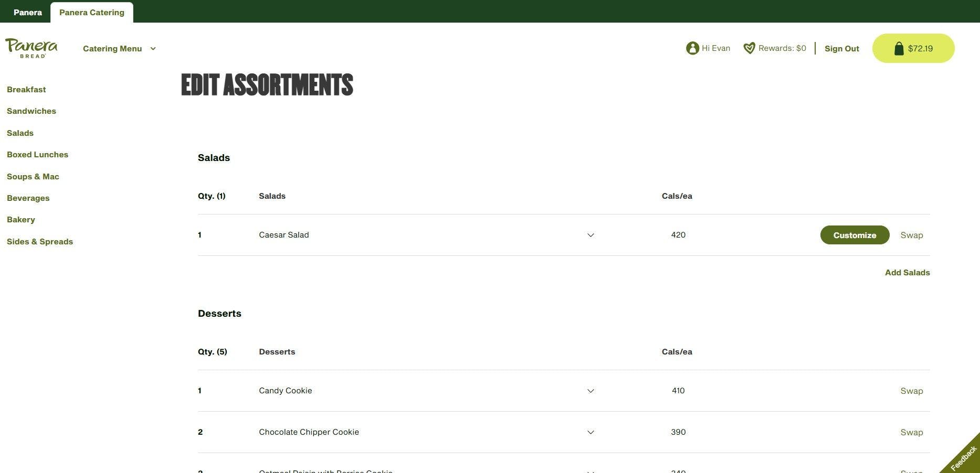980x473 pixels.
Task: Swap the Caesar Salad item
Action: 911,235
